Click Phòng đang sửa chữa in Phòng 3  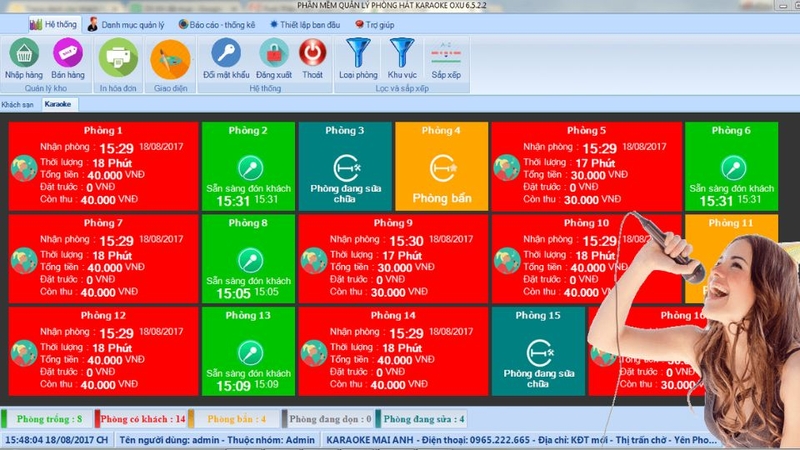(x=345, y=193)
